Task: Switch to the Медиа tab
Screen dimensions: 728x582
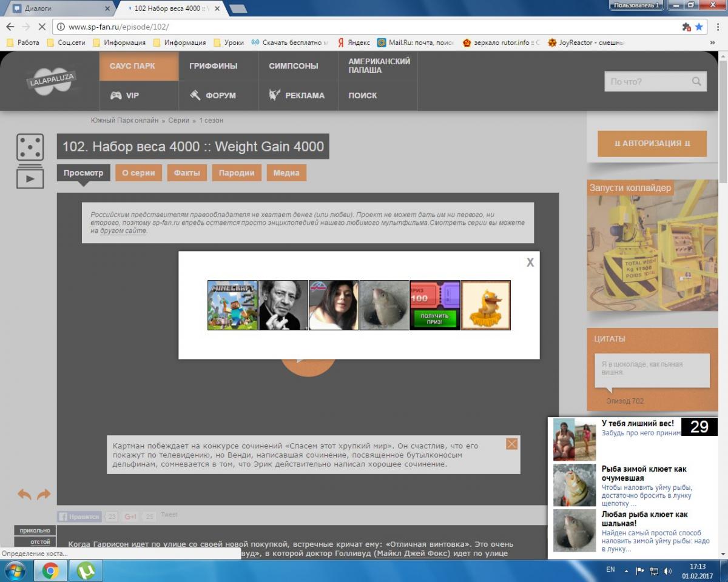Action: point(286,173)
